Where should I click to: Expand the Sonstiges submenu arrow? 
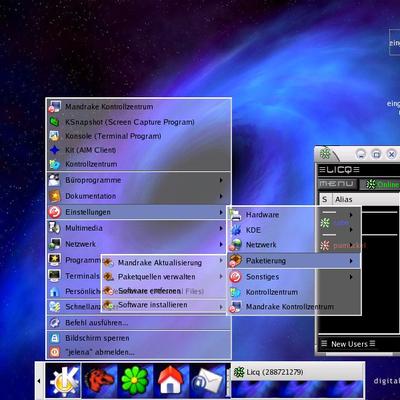click(x=351, y=277)
